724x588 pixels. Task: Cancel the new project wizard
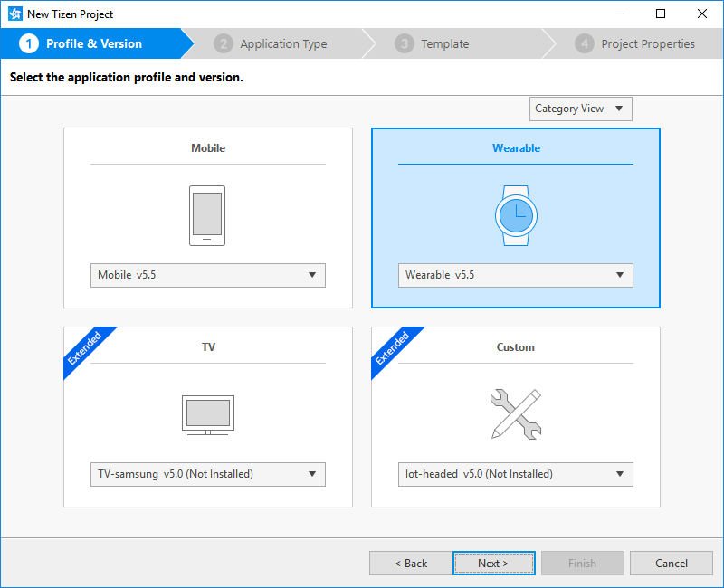pyautogui.click(x=672, y=563)
